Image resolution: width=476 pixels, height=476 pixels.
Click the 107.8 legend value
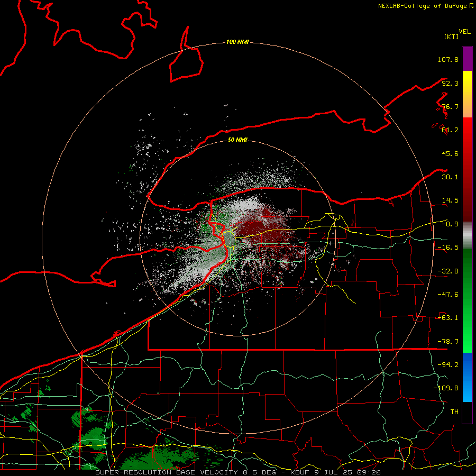tap(448, 59)
